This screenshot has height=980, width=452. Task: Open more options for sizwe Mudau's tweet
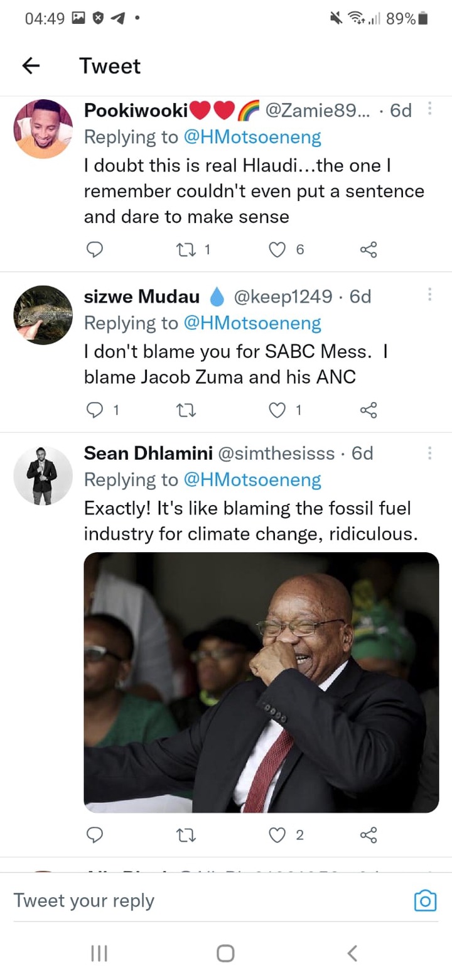coord(429,295)
